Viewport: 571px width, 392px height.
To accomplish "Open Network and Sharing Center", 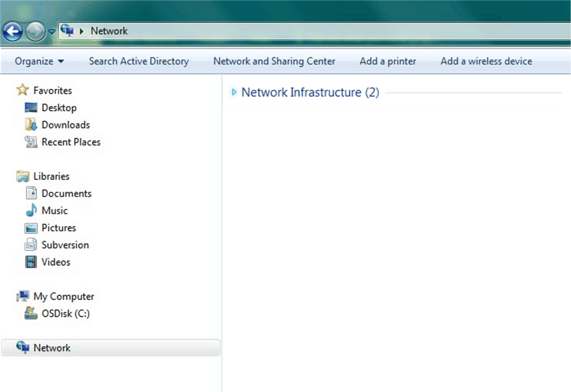I will (x=274, y=61).
